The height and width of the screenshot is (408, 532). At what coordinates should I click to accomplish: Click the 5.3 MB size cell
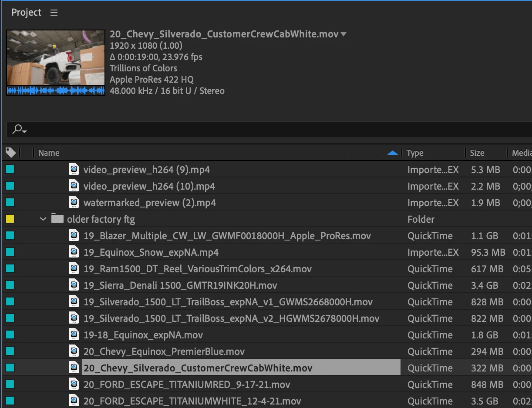[x=485, y=170]
